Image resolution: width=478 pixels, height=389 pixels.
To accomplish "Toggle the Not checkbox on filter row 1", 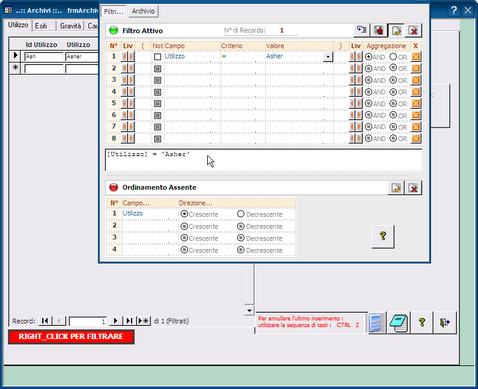I will (158, 57).
